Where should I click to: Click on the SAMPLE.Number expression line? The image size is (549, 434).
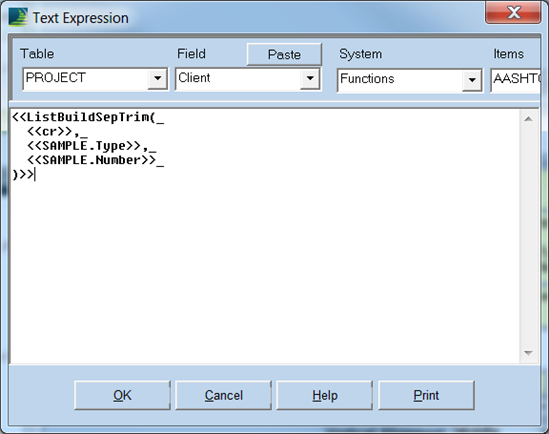coord(95,160)
